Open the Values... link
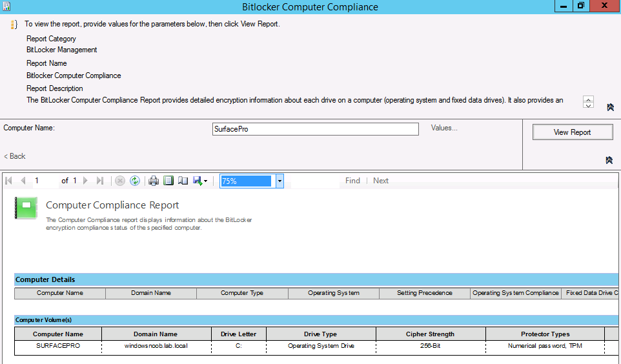621x364 pixels. (x=444, y=128)
